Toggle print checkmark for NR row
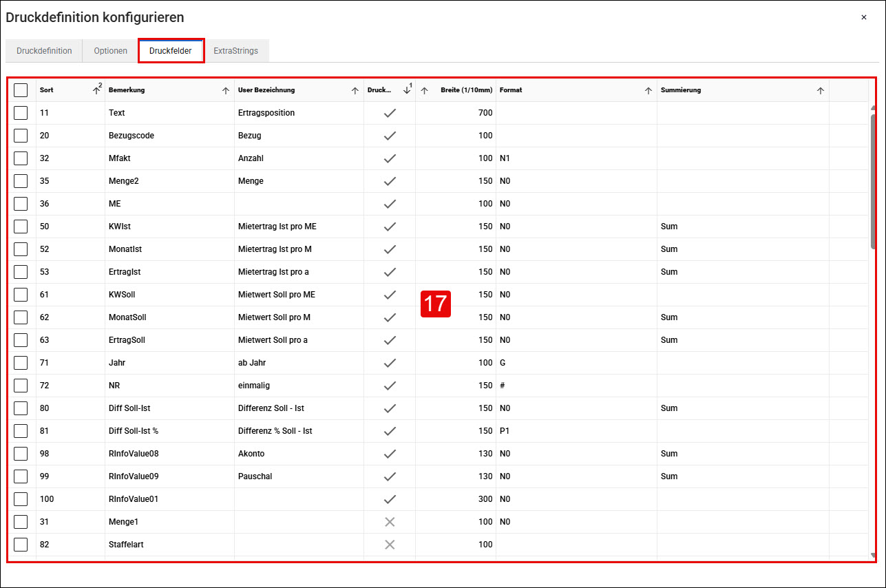Viewport: 886px width, 588px height. [x=390, y=386]
